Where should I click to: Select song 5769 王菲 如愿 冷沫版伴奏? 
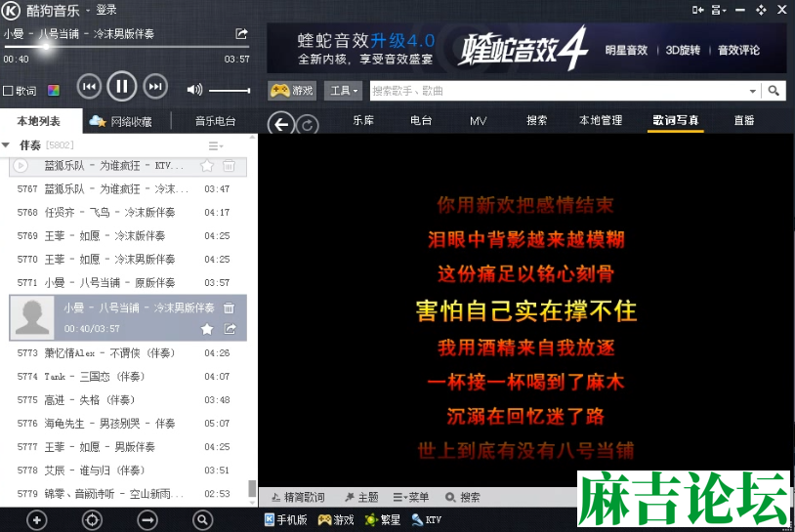click(x=128, y=235)
